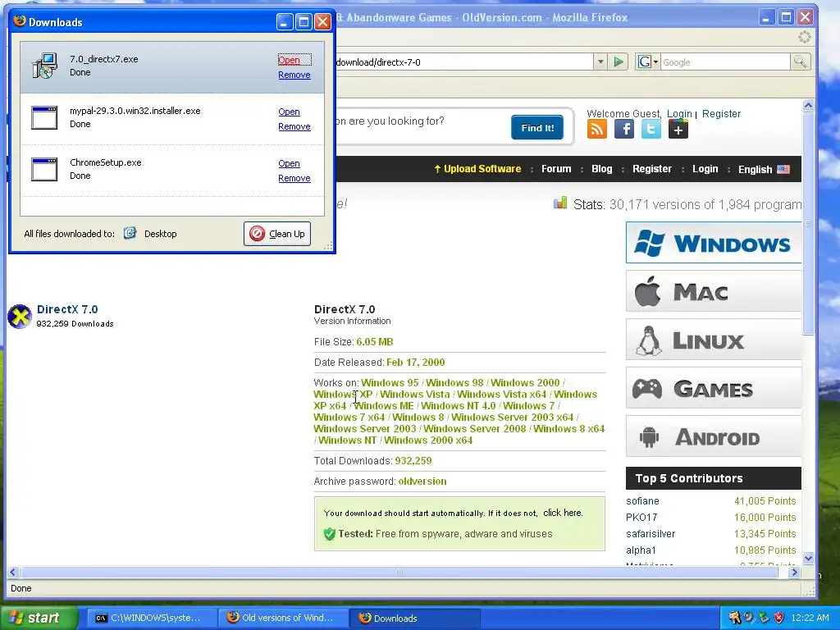Click the horizontal scrollbar left arrow

(x=13, y=572)
